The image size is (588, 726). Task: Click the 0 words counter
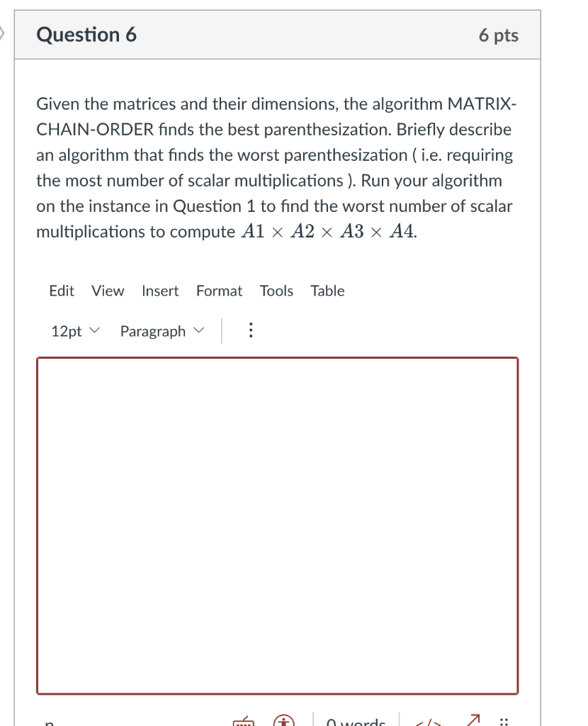click(x=356, y=720)
